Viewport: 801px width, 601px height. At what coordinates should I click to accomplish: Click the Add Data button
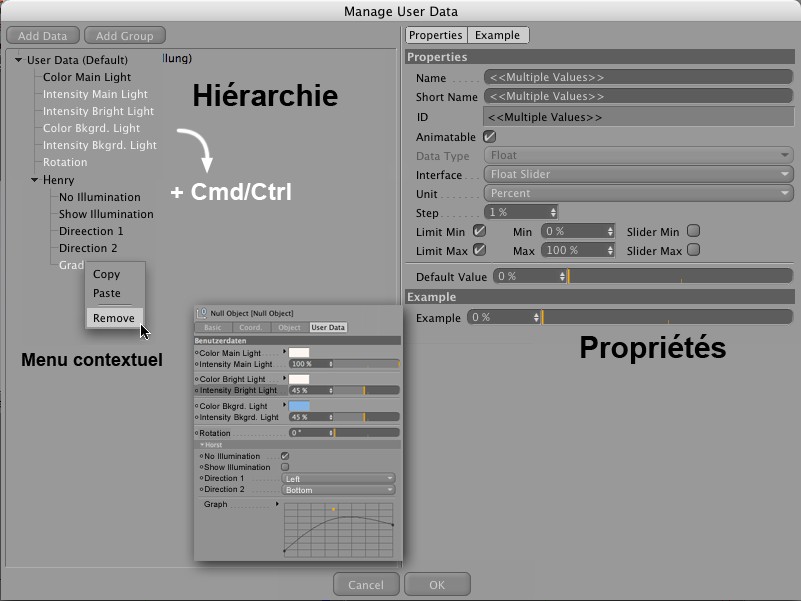43,36
